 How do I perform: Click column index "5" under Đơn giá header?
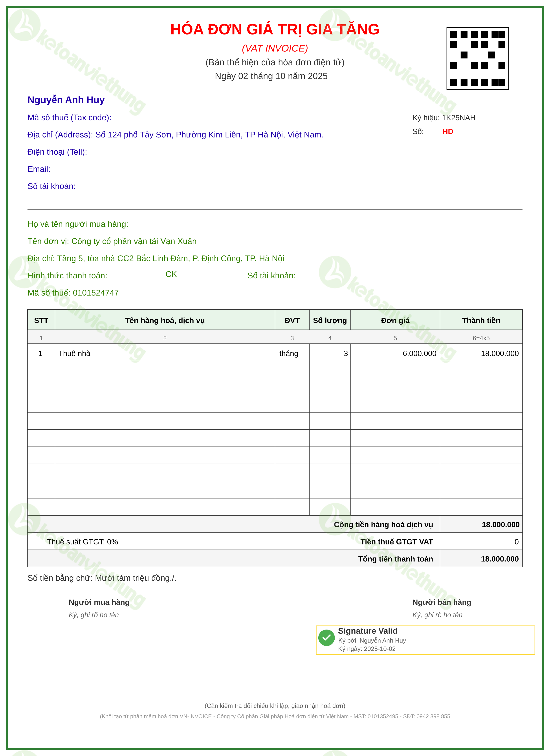tap(395, 338)
